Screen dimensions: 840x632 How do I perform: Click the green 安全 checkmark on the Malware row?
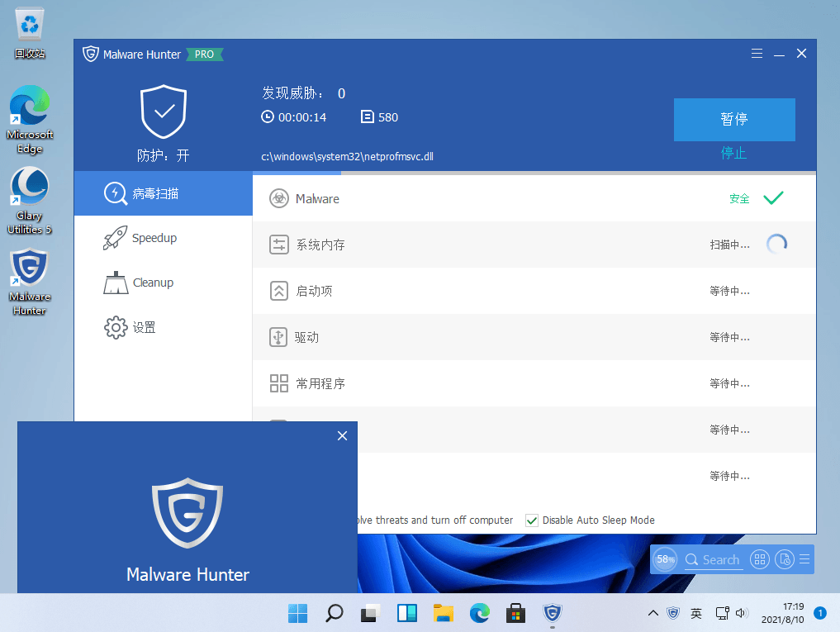[773, 198]
